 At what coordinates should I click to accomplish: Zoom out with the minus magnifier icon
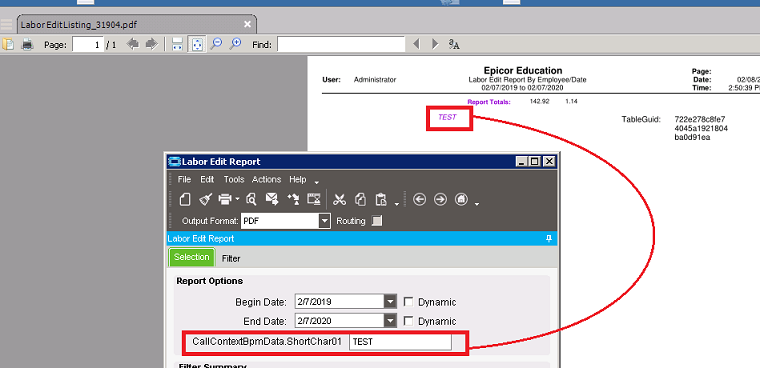[x=217, y=44]
